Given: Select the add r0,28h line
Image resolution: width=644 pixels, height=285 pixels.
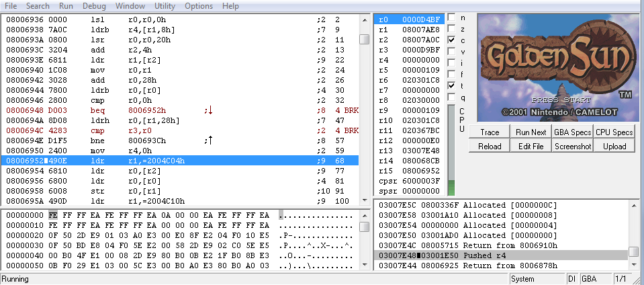Looking at the screenshot, I should (x=180, y=80).
